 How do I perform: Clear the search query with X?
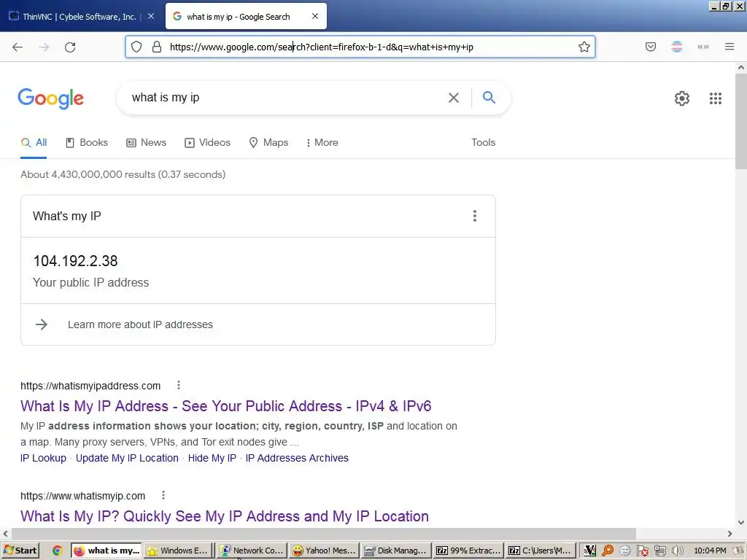454,98
